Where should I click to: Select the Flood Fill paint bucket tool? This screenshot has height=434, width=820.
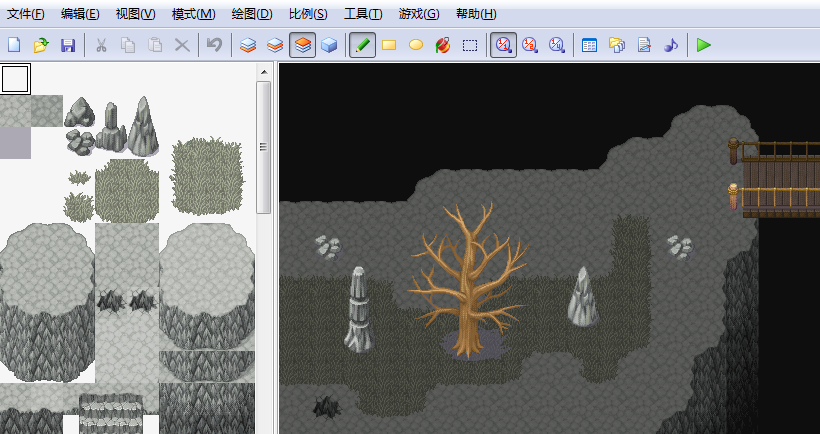click(443, 45)
